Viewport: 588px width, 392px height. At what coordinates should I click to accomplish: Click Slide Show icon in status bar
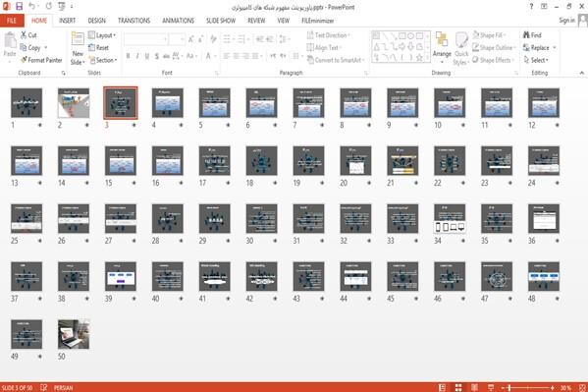[491, 387]
